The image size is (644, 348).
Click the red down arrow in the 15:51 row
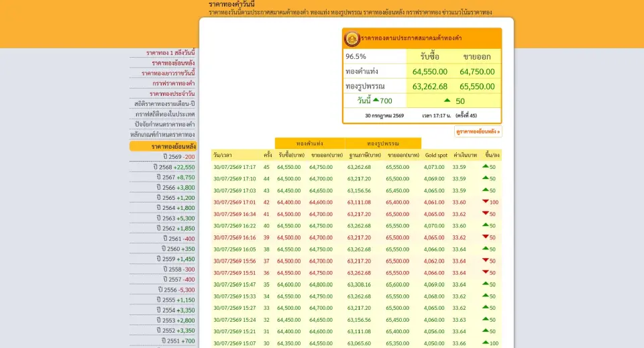point(485,272)
